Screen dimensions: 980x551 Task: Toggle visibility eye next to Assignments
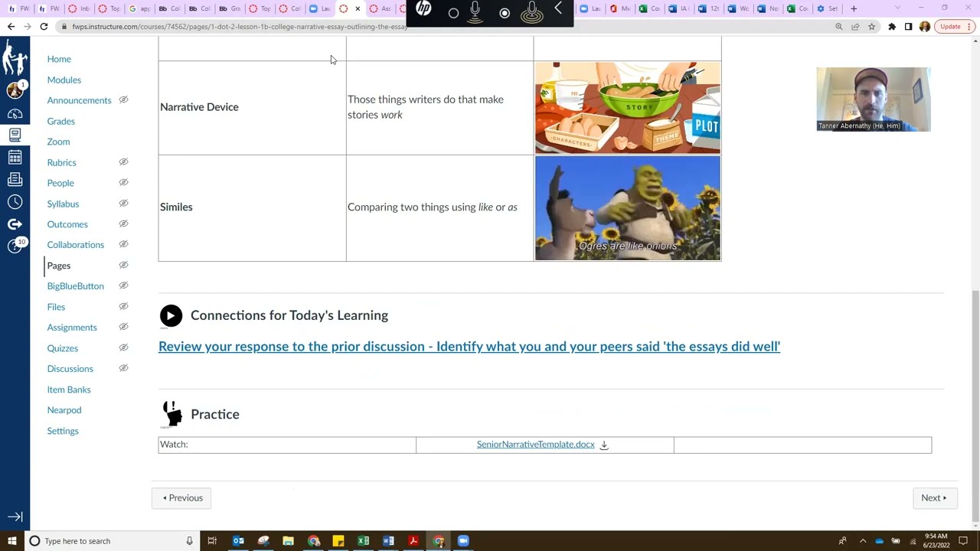point(123,328)
